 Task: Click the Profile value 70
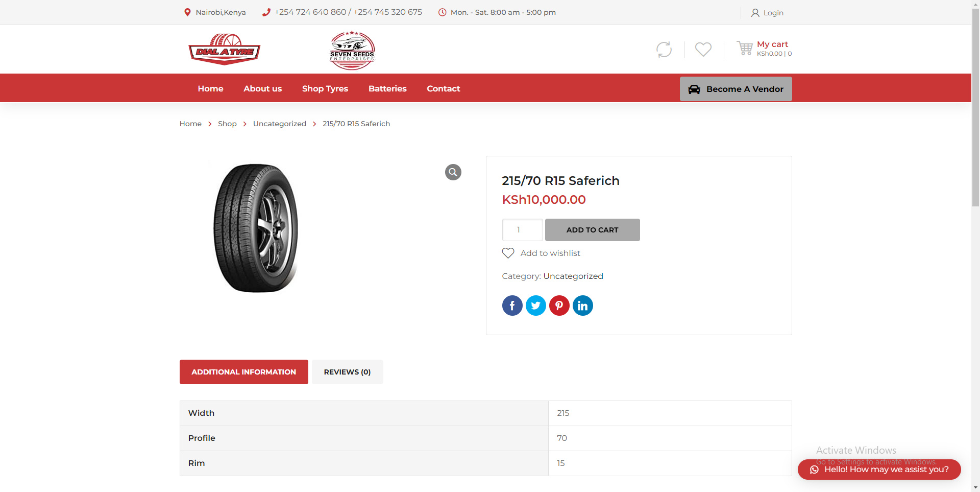[562, 438]
